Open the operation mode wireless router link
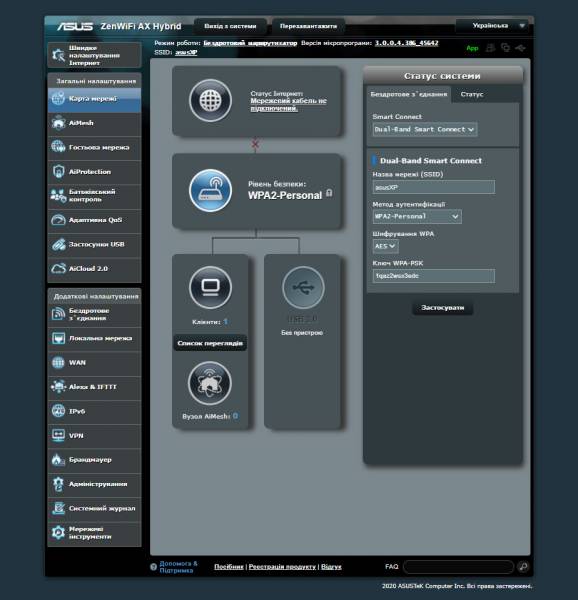578x600 pixels. pyautogui.click(x=250, y=43)
